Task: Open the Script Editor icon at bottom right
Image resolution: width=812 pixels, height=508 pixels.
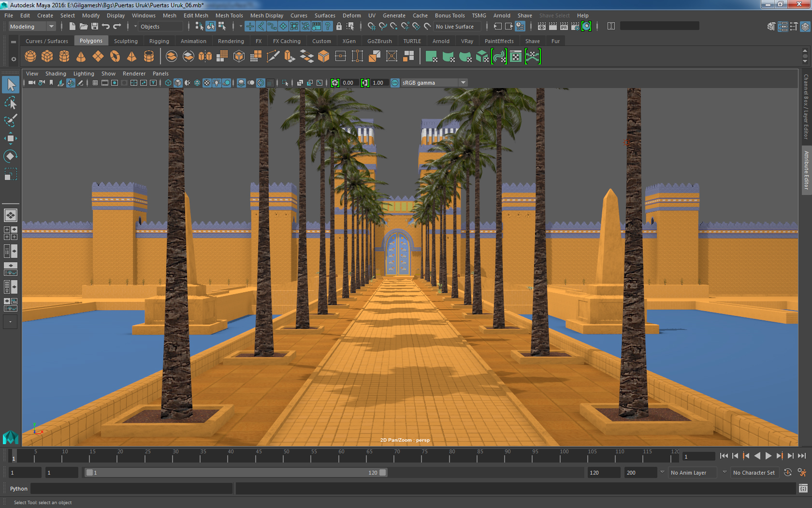Action: click(803, 489)
